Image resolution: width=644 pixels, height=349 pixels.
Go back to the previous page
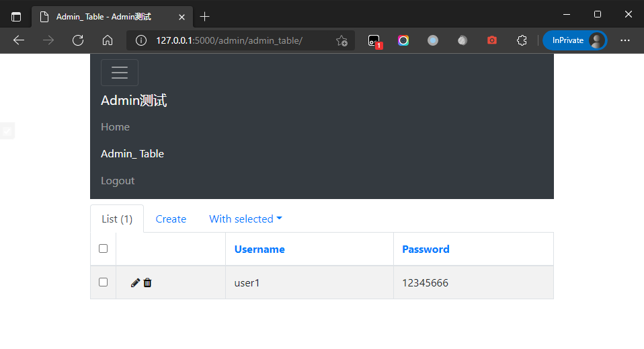(x=19, y=40)
